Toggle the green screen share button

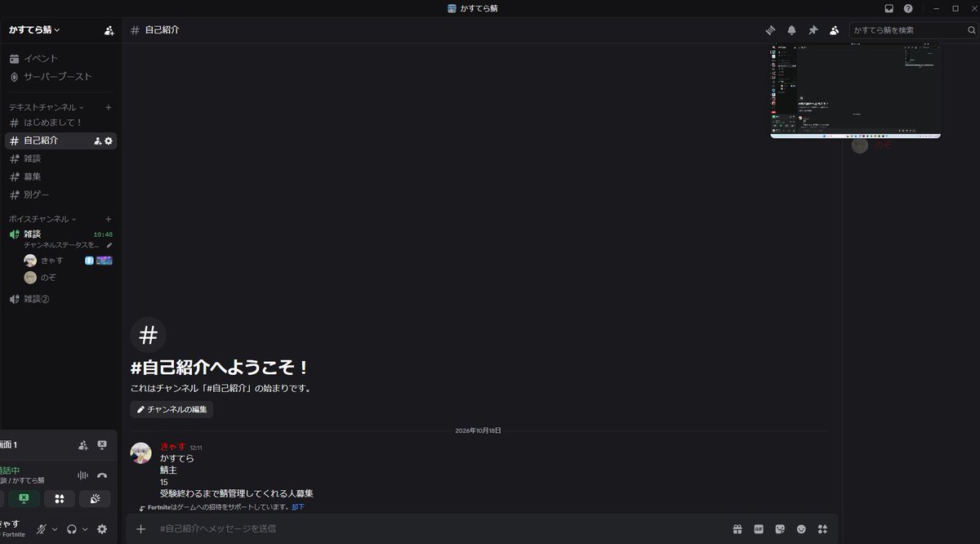point(24,499)
